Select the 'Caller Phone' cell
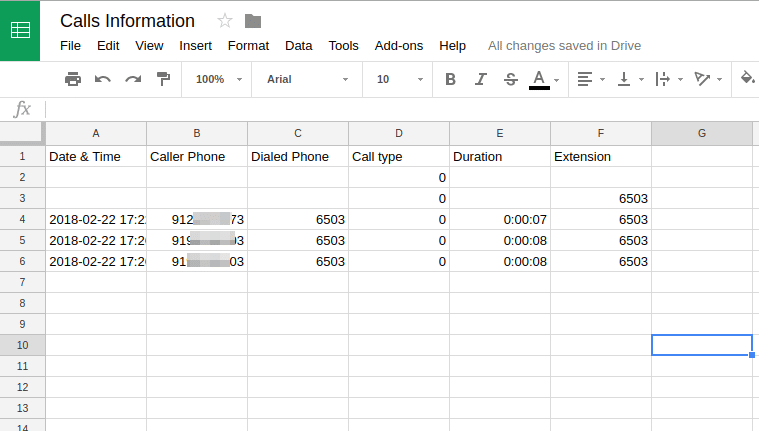The width and height of the screenshot is (759, 431). [x=197, y=156]
